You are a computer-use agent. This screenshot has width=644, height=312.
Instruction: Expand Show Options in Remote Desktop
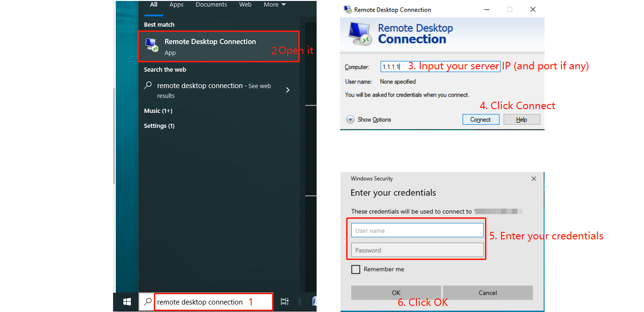click(369, 119)
